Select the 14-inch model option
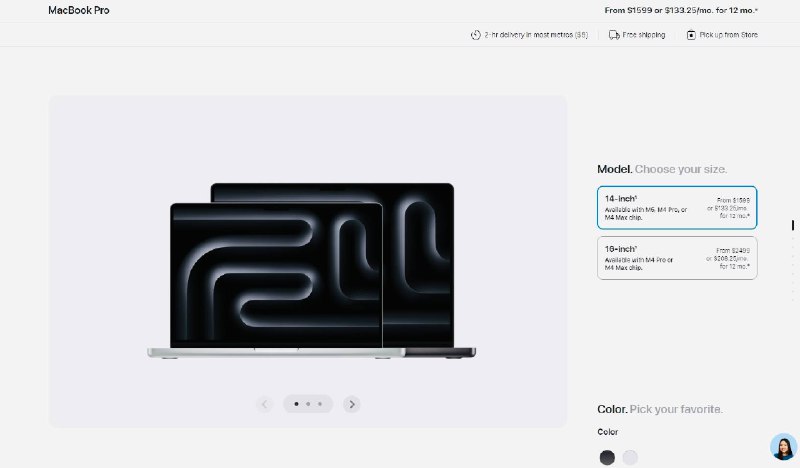 click(x=677, y=208)
